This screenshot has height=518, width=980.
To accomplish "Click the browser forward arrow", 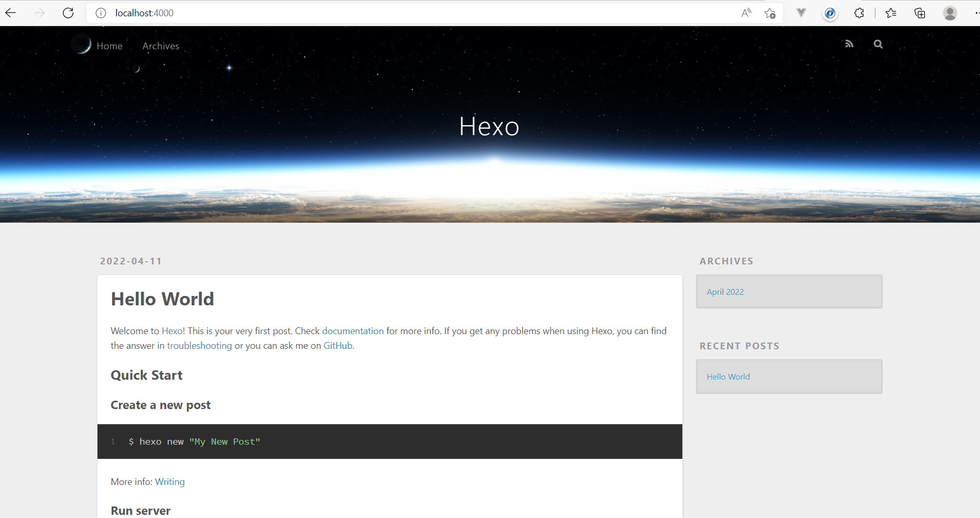I will (x=39, y=13).
